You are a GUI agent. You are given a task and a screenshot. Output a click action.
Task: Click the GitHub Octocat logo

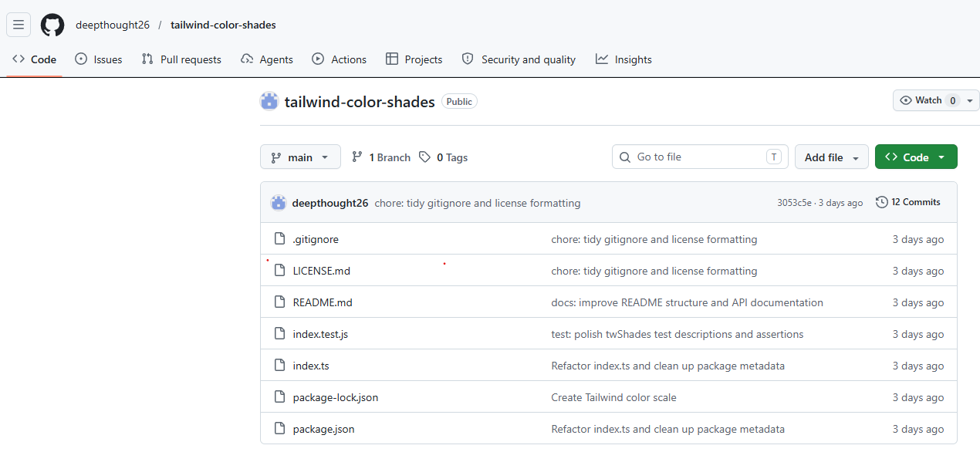coord(52,25)
